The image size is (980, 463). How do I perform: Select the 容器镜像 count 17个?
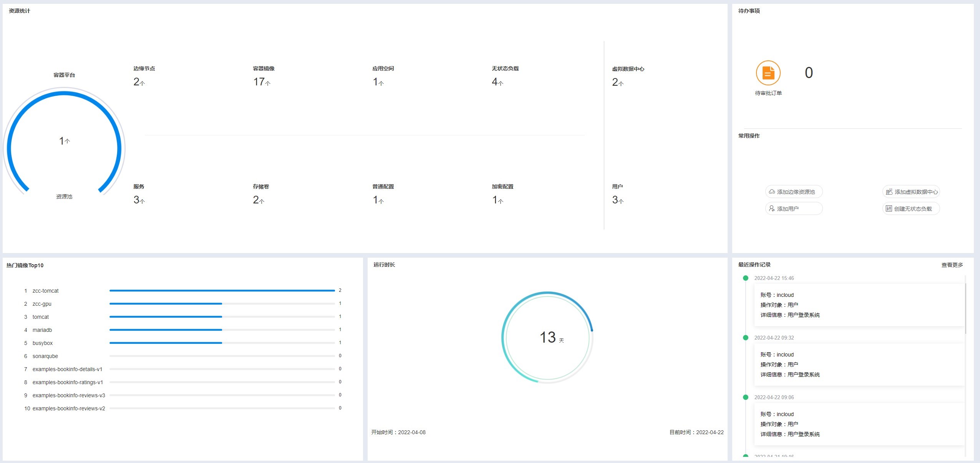coord(261,82)
